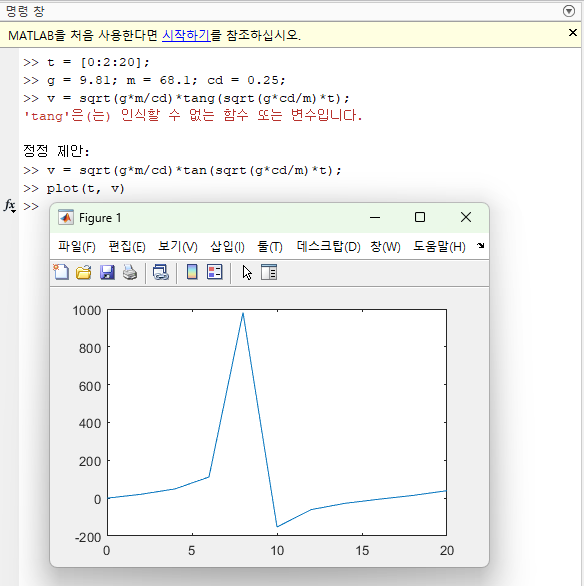This screenshot has height=586, width=584.
Task: Maximize the Figure 1 window
Action: pos(420,217)
